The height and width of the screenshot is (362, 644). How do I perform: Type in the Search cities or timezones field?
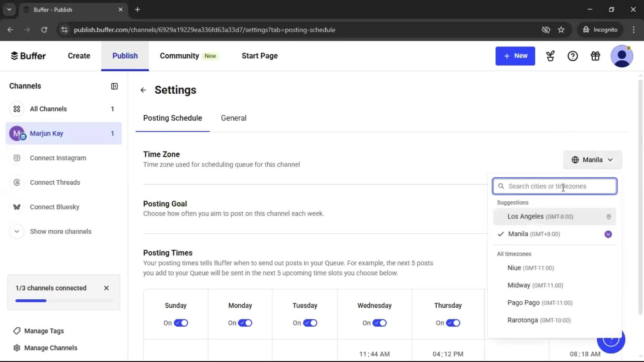click(555, 186)
